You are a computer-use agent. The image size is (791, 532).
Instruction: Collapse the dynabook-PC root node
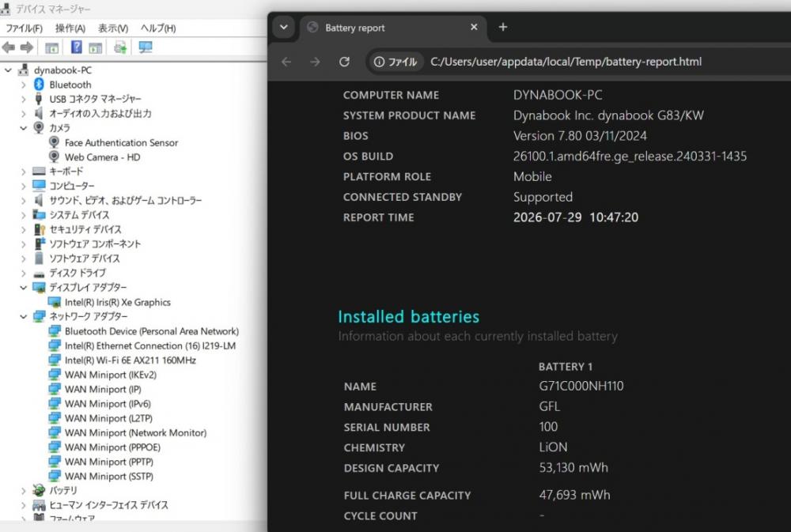8,70
